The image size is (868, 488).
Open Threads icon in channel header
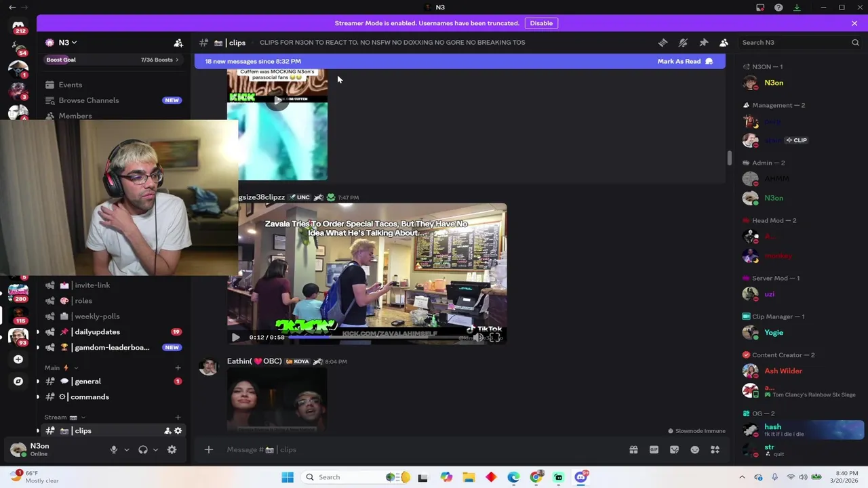coord(663,43)
